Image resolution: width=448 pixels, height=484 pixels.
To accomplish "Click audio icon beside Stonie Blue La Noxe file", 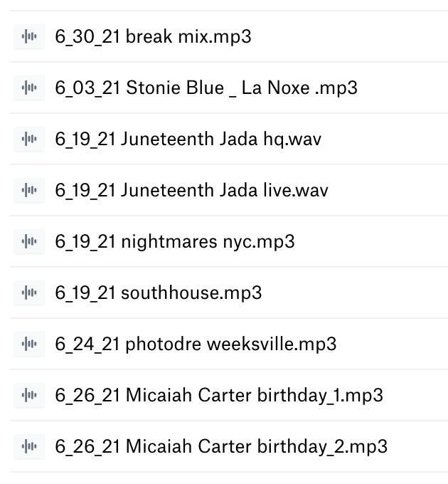I will tap(29, 88).
